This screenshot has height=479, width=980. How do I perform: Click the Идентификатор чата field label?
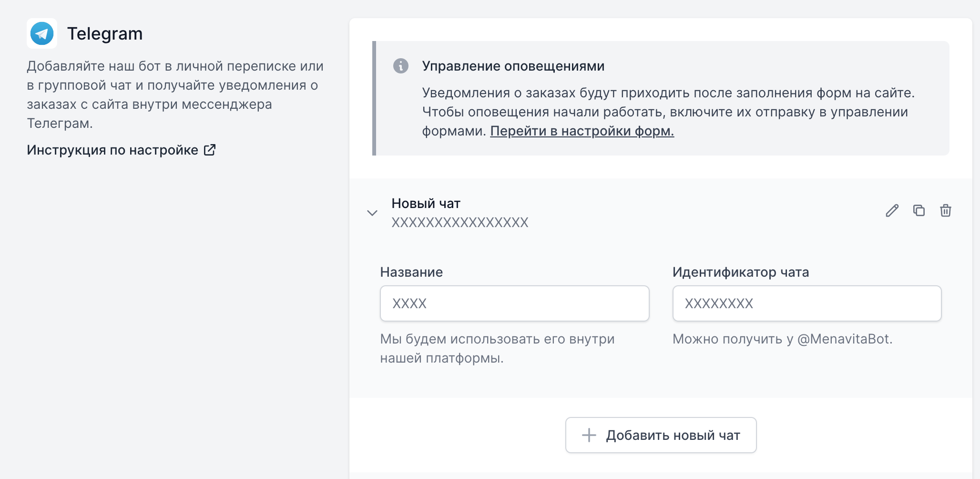tap(741, 272)
